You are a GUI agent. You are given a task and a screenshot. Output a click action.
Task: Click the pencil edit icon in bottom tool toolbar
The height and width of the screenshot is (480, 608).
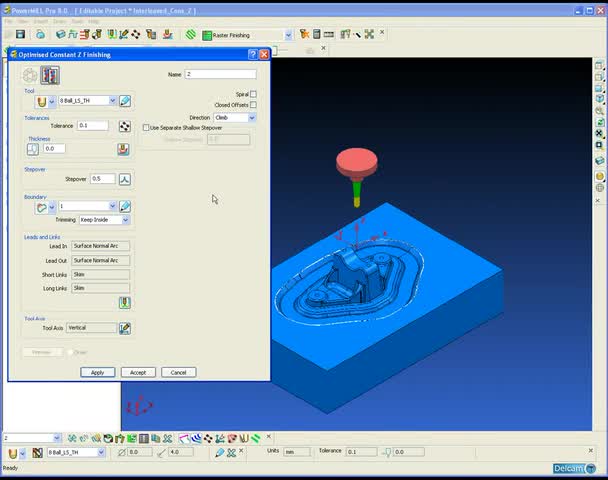pos(219,452)
